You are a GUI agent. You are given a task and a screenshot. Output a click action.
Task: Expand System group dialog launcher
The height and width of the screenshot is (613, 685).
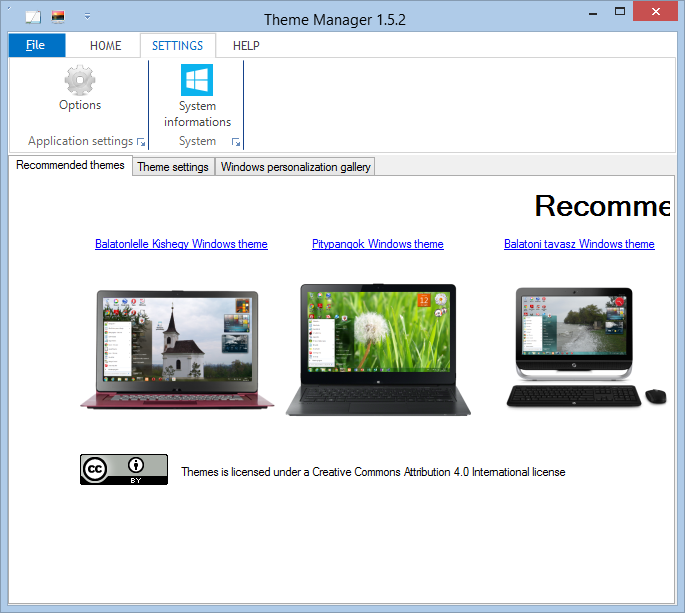pyautogui.click(x=236, y=142)
